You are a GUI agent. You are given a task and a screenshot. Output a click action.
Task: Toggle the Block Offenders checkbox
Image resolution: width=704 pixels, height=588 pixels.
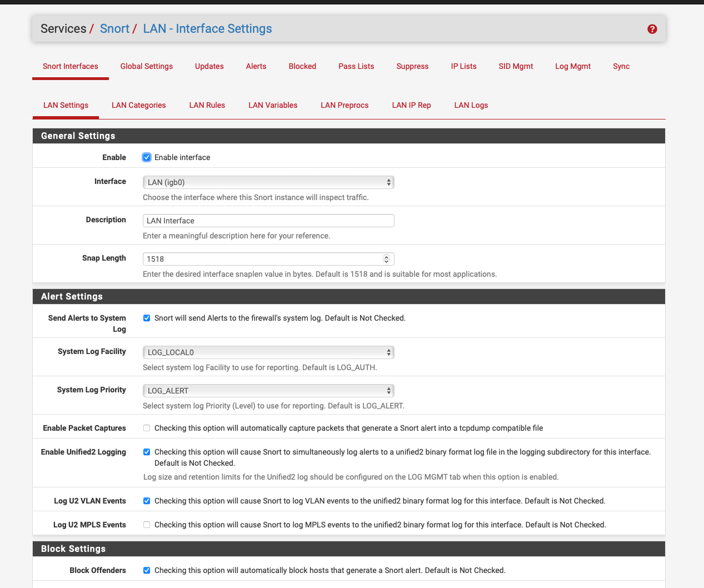coord(147,570)
